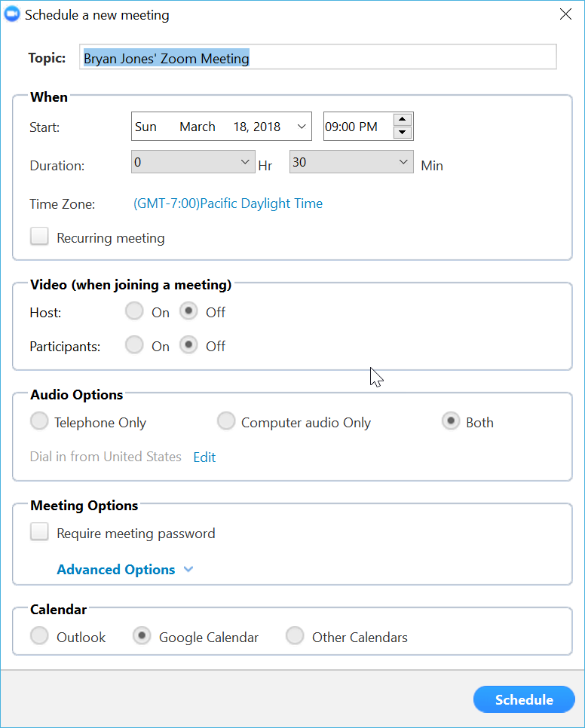Click Edit link for dial-in country
Image resolution: width=585 pixels, height=728 pixels.
tap(204, 457)
